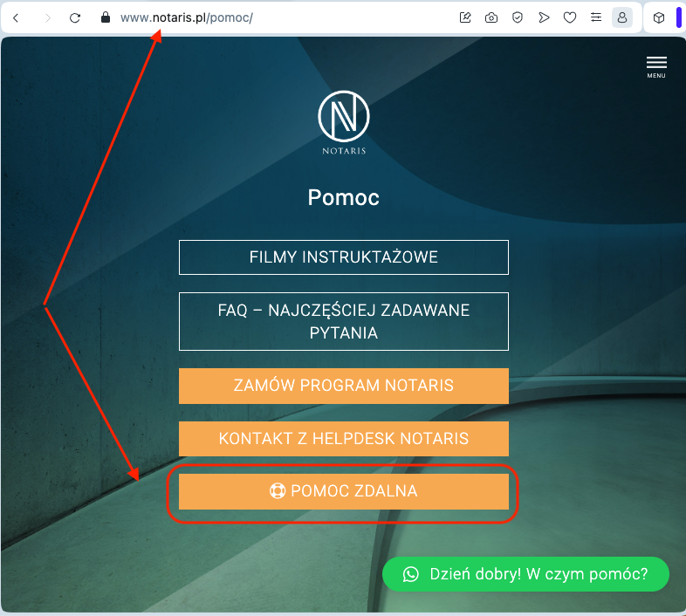The height and width of the screenshot is (616, 686).
Task: Open the MENU hamburger icon
Action: (656, 67)
